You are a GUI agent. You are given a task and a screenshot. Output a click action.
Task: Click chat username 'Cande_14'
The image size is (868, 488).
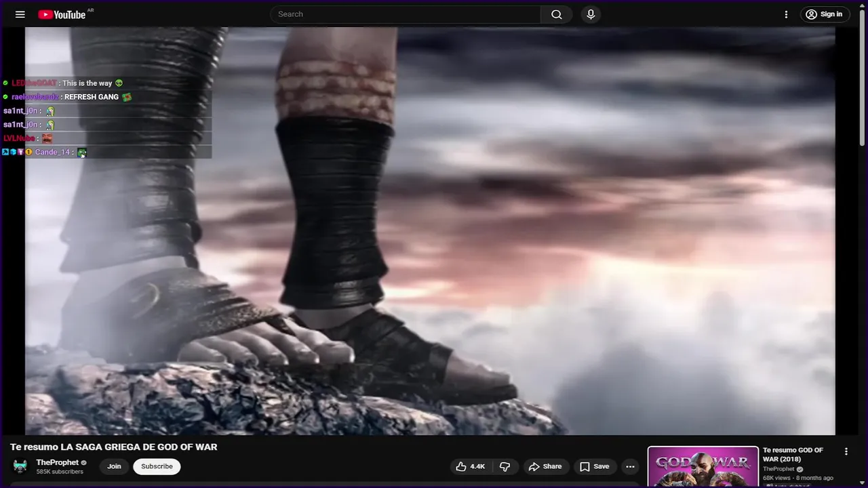tap(52, 152)
